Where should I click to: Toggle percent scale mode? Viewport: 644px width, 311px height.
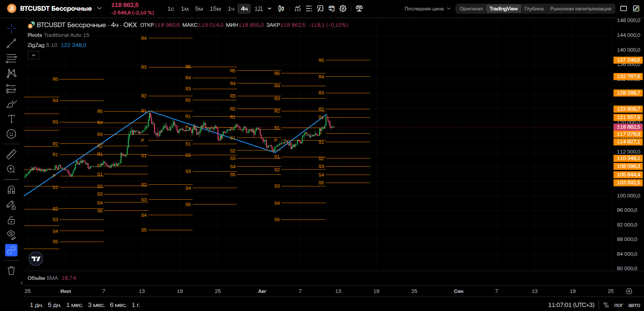pos(606,305)
